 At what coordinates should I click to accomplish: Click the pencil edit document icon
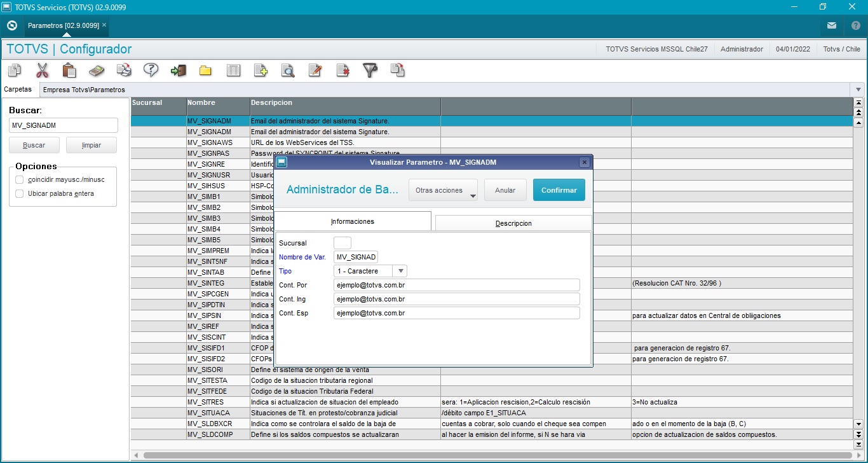point(315,70)
